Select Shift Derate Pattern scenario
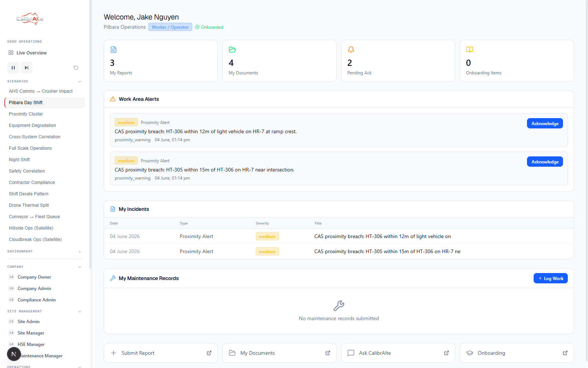The image size is (588, 368). [x=44, y=194]
